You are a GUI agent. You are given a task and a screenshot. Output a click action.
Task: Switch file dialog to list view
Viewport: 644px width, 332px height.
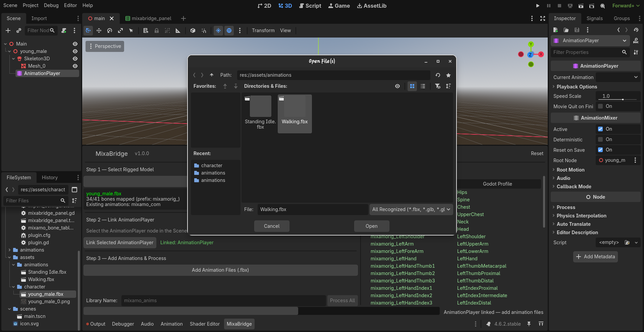[x=423, y=86]
